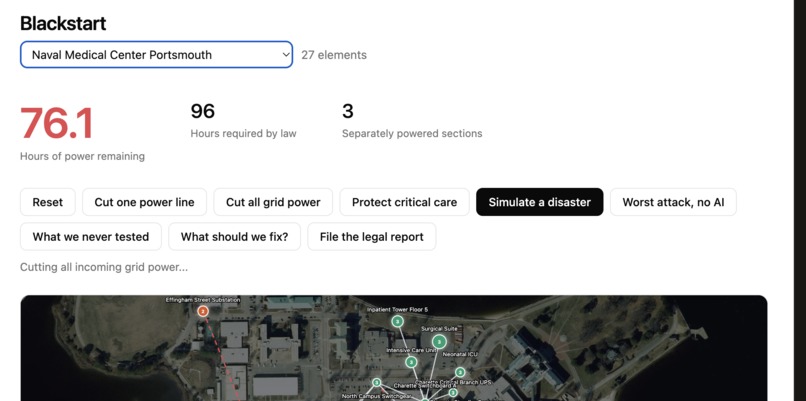Click the 76.1 hours remaining value
Image resolution: width=806 pixels, height=401 pixels.
tap(57, 123)
